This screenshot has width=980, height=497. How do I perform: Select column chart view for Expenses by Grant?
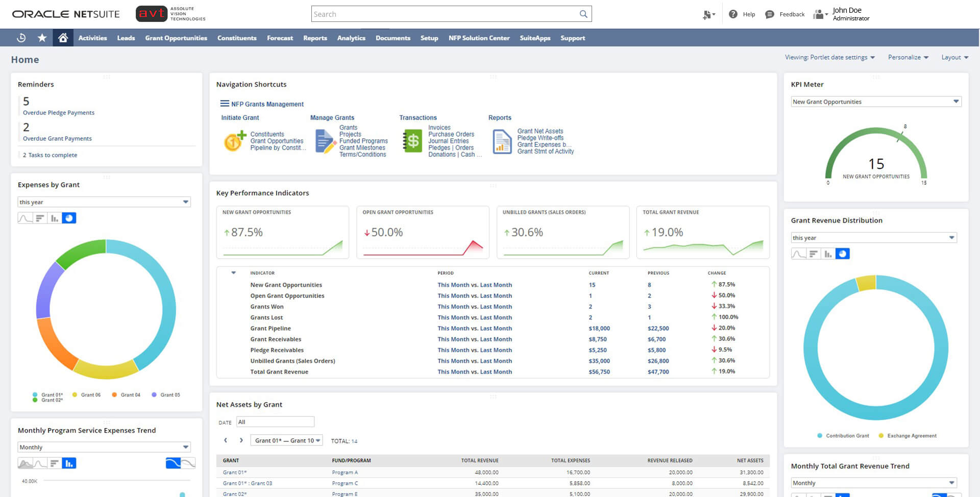[55, 218]
